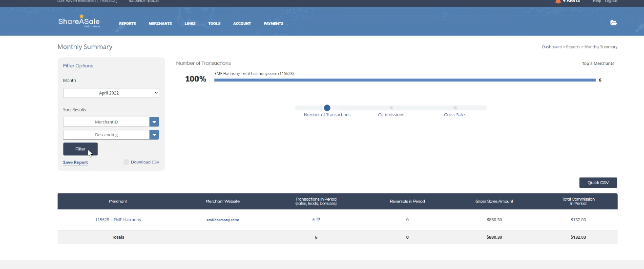Viewport: 644px width, 269px height.
Task: Click the Merchant column header
Action: tap(118, 201)
